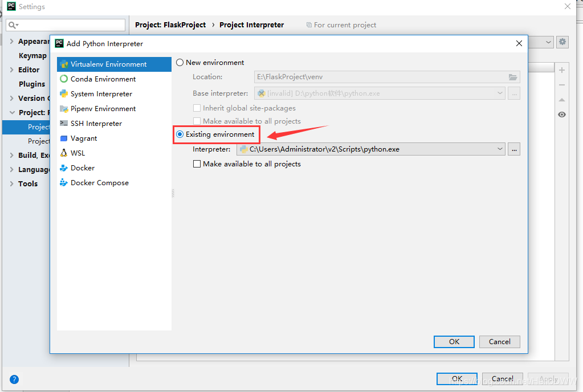Expand the Tools settings category
583x392 pixels.
click(12, 183)
